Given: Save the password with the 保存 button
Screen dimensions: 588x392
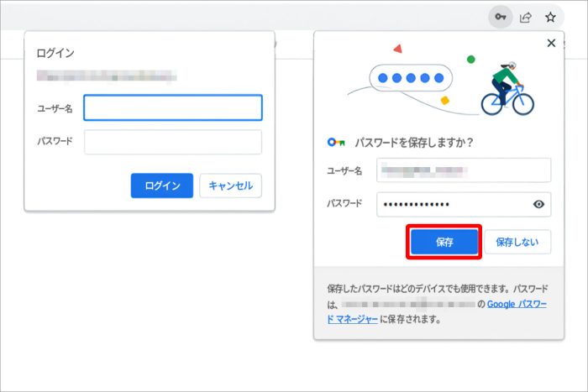Looking at the screenshot, I should 444,242.
